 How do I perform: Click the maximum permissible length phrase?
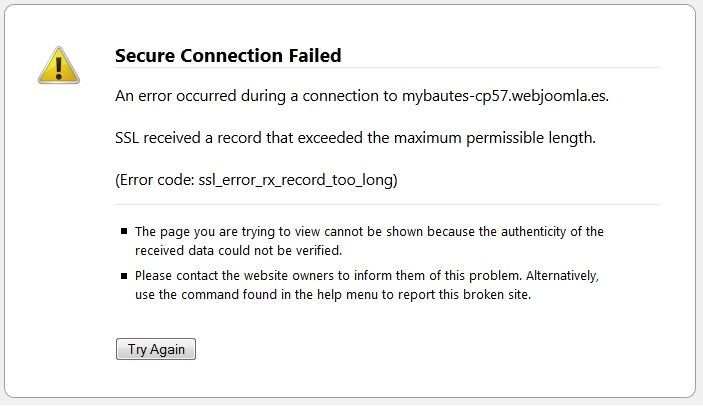pos(495,138)
